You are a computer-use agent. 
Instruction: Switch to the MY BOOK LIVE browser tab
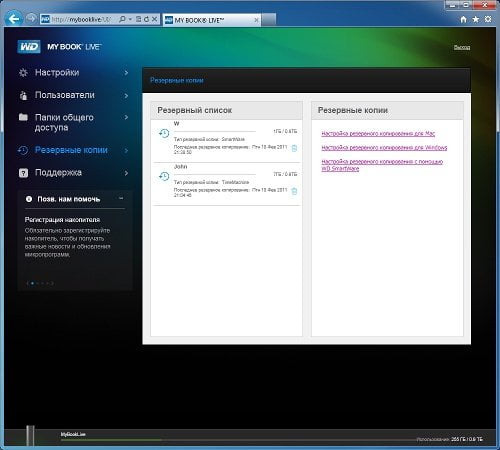click(211, 20)
